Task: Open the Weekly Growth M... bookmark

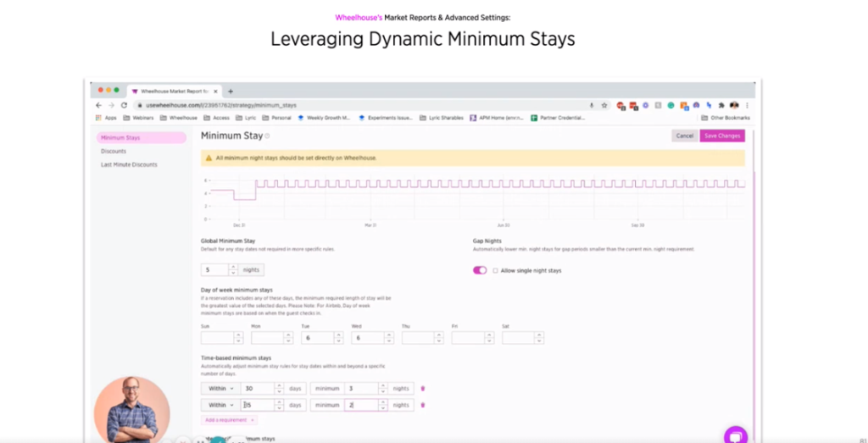Action: coord(325,118)
